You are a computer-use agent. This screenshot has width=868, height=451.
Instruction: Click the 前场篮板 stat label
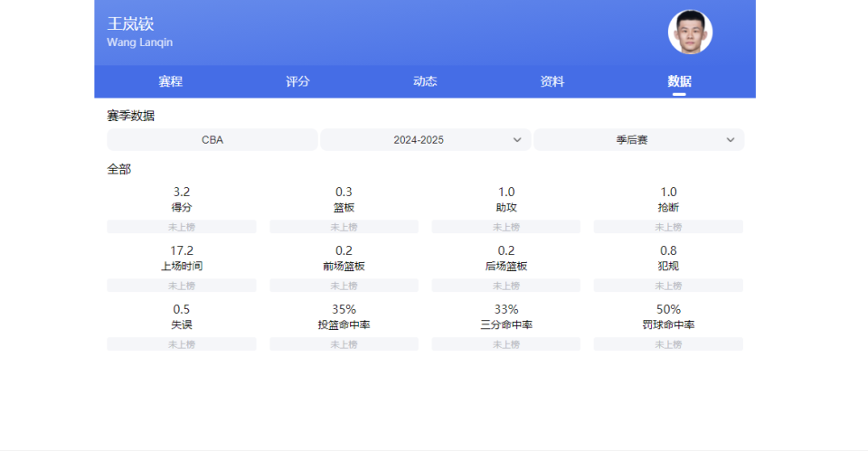coord(344,267)
